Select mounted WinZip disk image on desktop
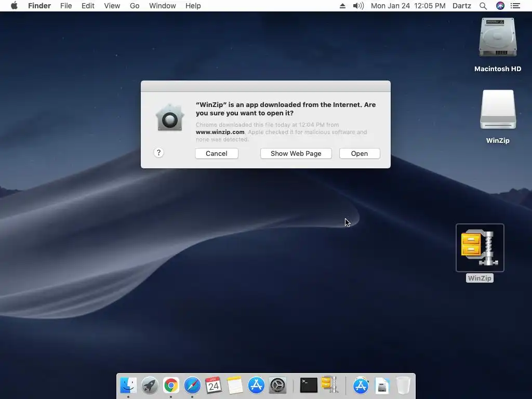Screen dimensions: 532x399 click(x=498, y=109)
